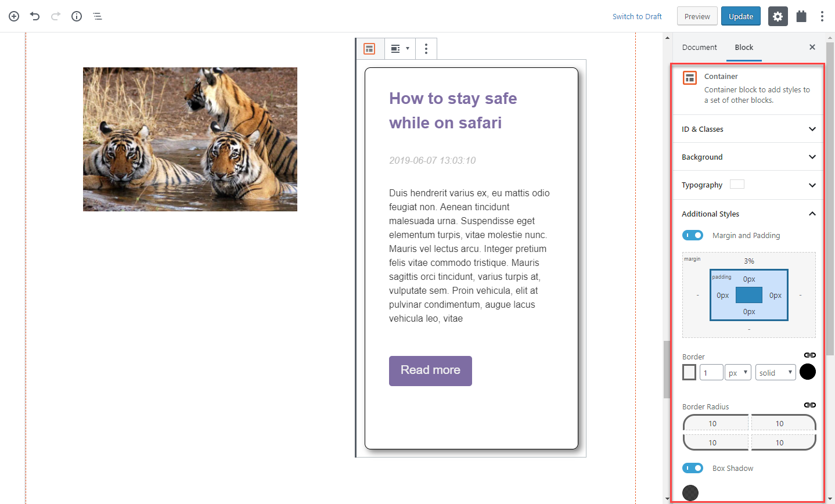This screenshot has width=835, height=504.
Task: Toggle Margin and Padding switch
Action: pyautogui.click(x=693, y=235)
